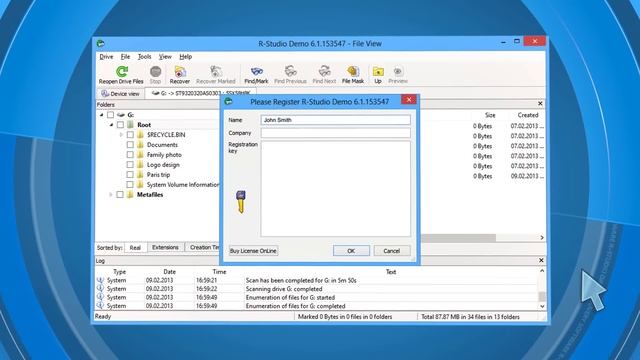Check the Logo design checkbox
Screen dimensions: 640x360
(x=130, y=165)
